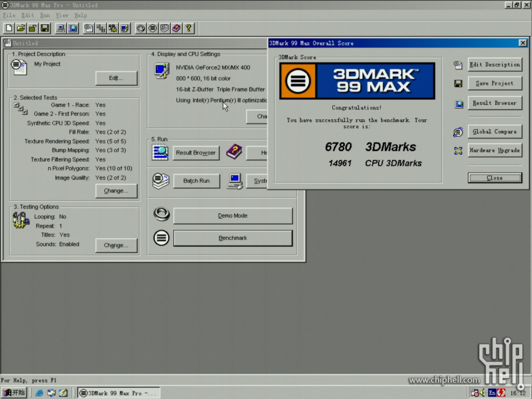Click the 14961 CPU 3DMarks text
Screen dimensions: 532x399
(x=375, y=163)
